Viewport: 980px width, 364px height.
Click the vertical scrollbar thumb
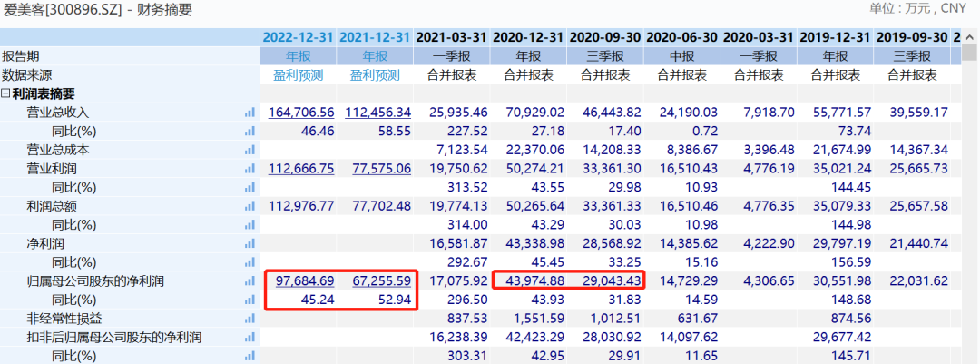tap(971, 54)
